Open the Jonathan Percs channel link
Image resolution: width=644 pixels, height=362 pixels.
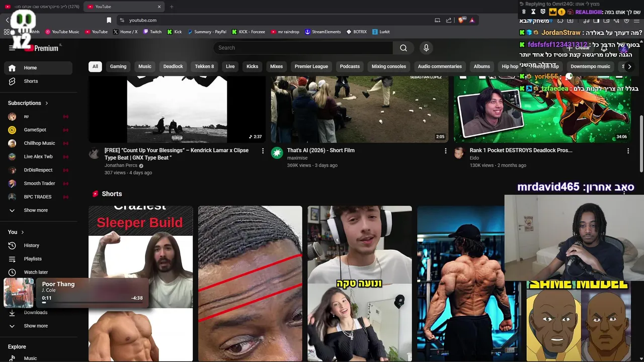(121, 165)
